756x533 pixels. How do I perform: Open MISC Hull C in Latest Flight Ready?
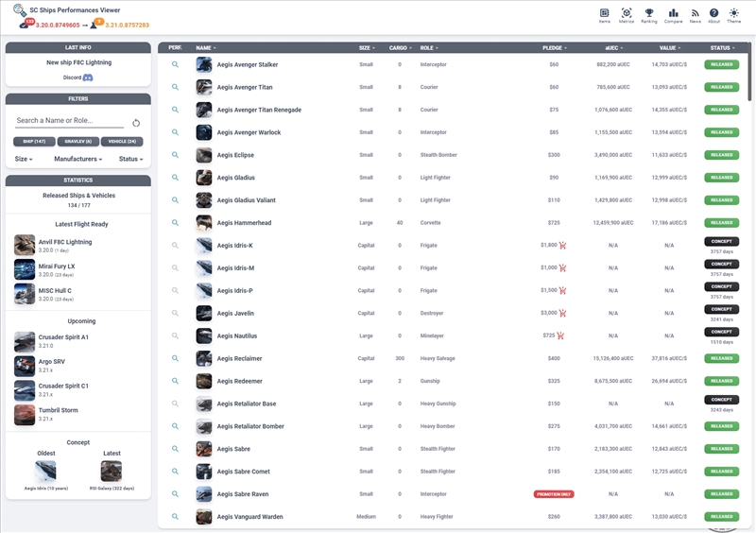[x=43, y=294]
